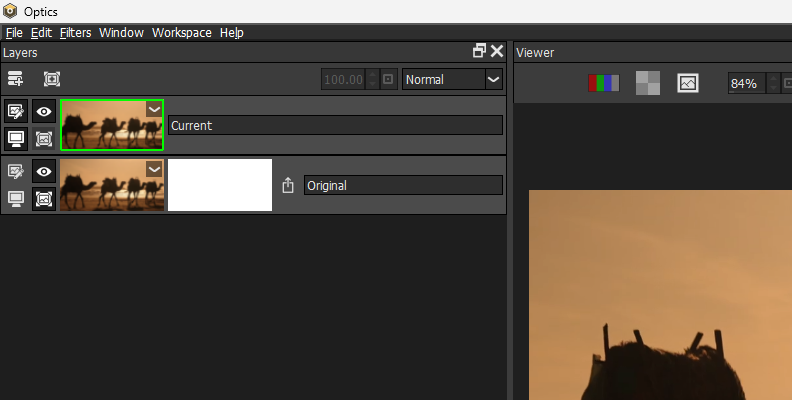Open the Normal blend mode dropdown
Screen dimensions: 792x400
click(452, 79)
